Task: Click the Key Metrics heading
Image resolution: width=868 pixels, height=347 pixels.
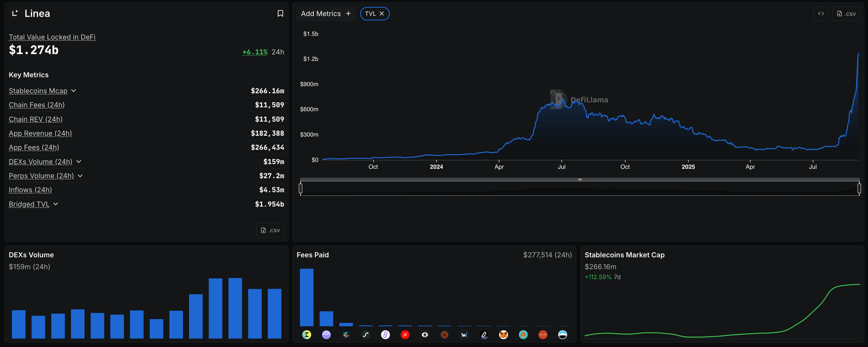Action: pyautogui.click(x=29, y=75)
